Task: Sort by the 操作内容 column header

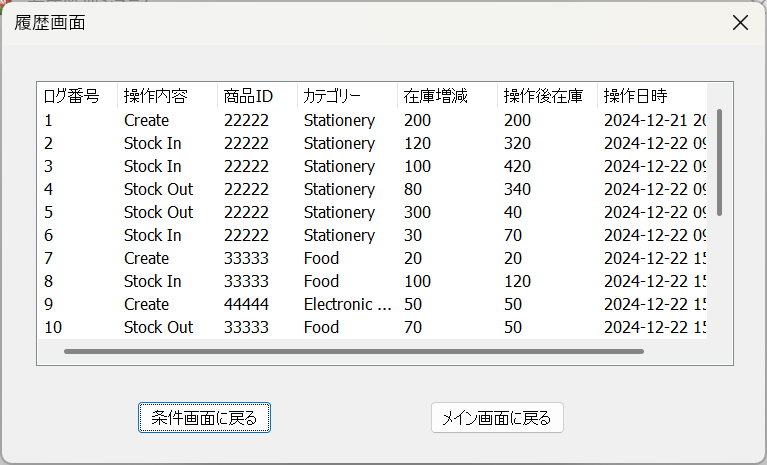Action: pos(155,97)
